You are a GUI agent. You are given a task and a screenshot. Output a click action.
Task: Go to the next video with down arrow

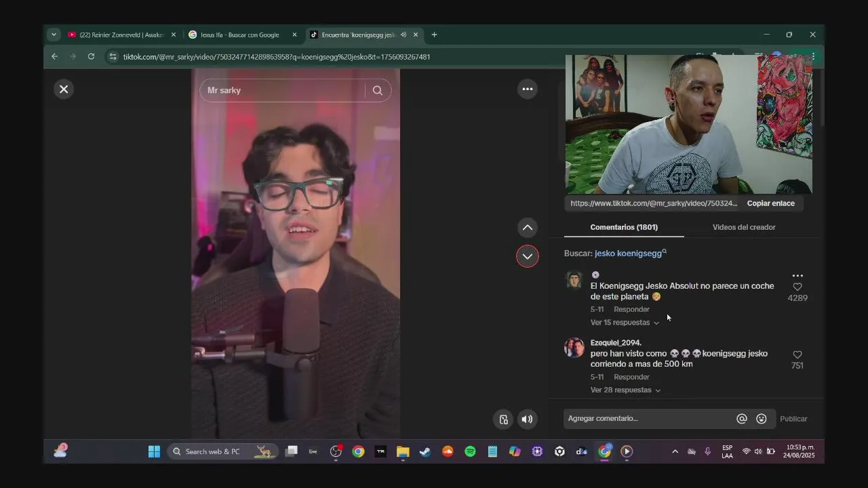tap(528, 256)
